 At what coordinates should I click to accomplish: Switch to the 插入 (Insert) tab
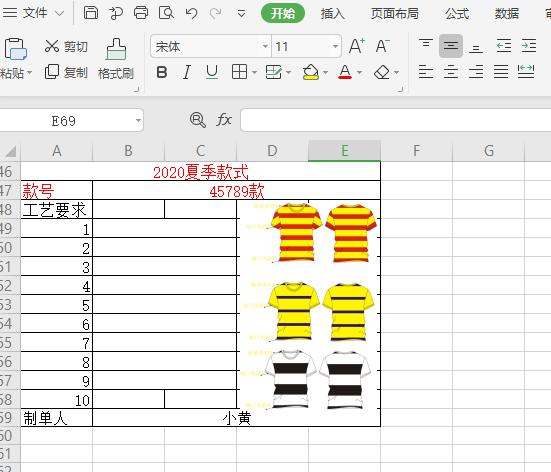coord(332,14)
